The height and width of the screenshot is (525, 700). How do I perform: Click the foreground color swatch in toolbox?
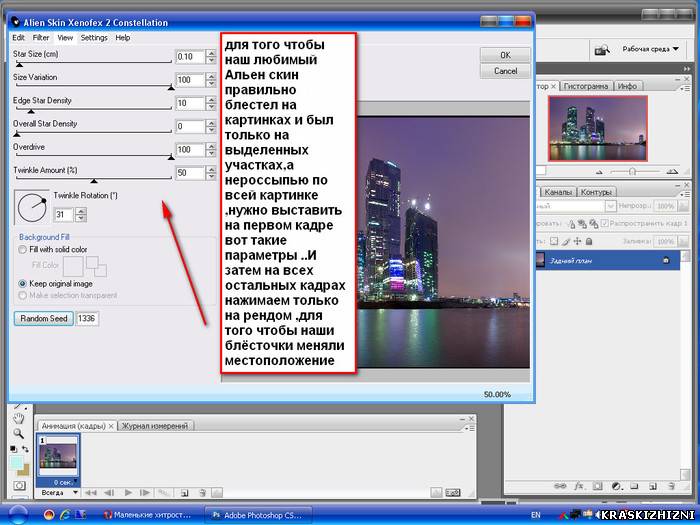pos(16,463)
